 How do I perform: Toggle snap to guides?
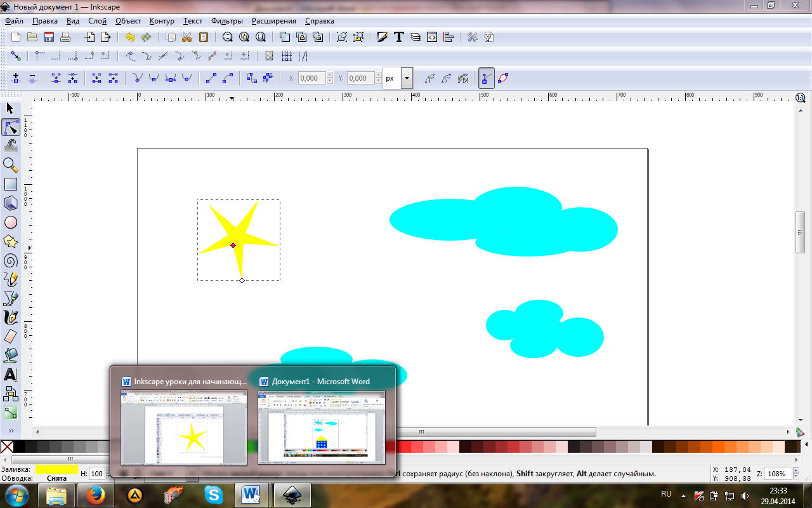303,56
